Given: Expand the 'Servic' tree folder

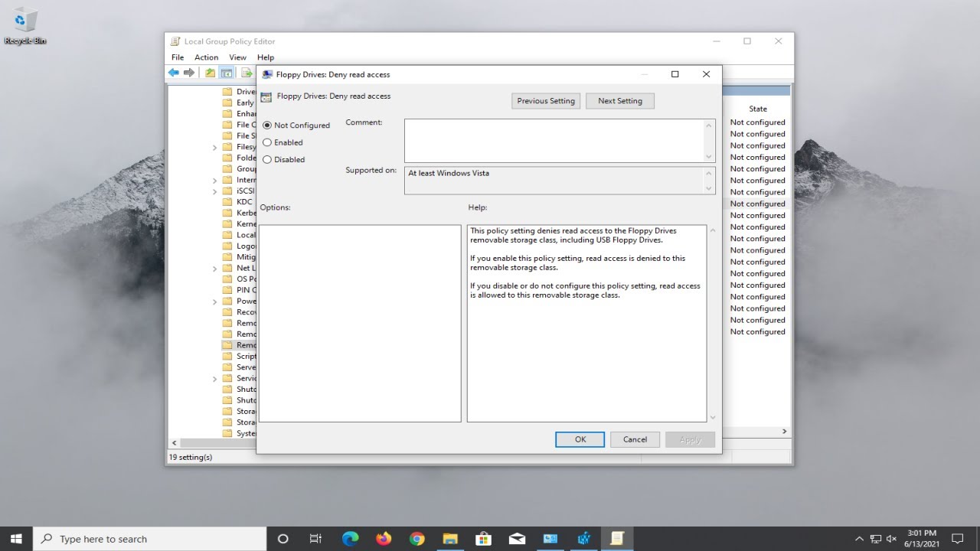Looking at the screenshot, I should 215,379.
